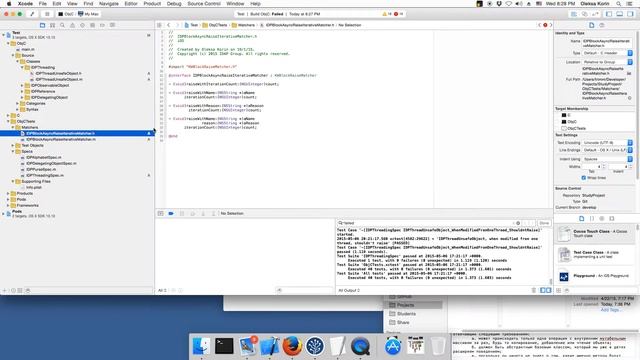Click the Stop button in Xcode toolbar
This screenshot has height=360, width=640.
47,14
